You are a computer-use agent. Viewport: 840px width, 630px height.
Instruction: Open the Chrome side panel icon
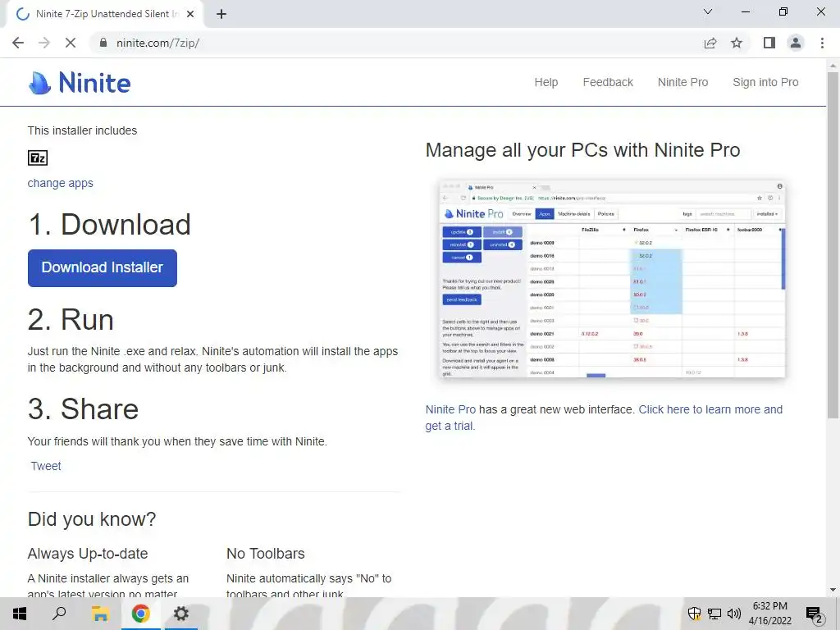click(x=769, y=43)
